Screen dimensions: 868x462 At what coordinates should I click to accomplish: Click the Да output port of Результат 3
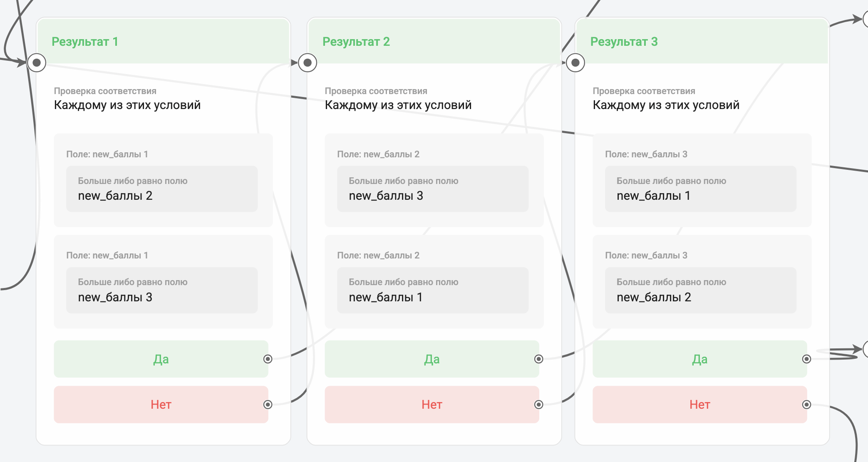(807, 359)
